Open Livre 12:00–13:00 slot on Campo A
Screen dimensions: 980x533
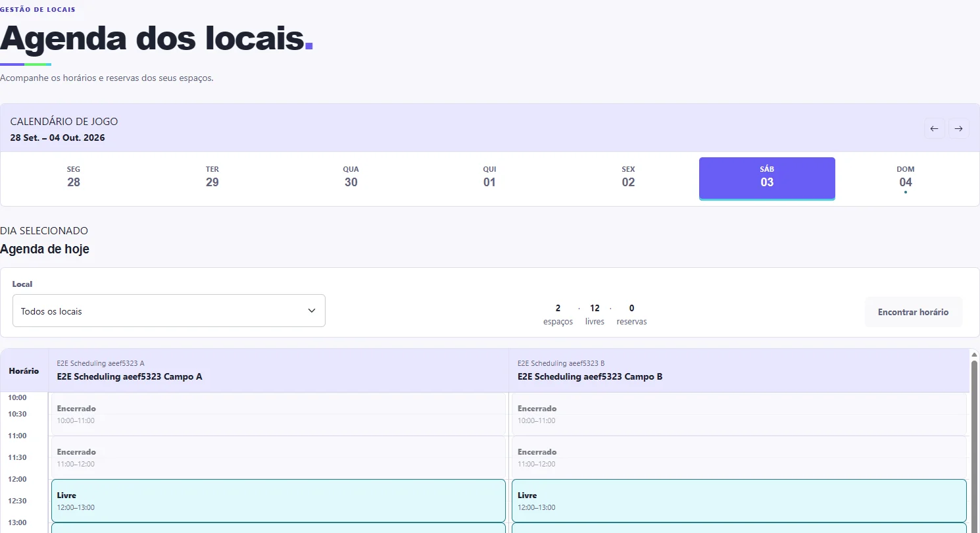pos(278,501)
